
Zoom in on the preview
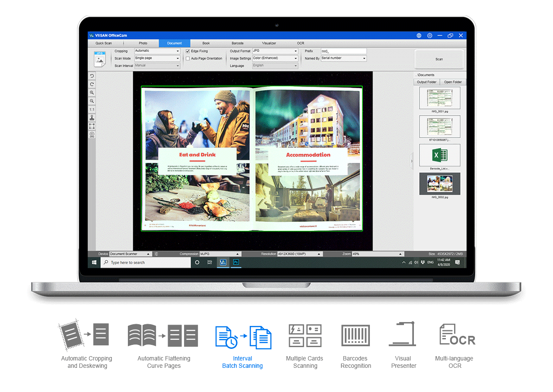tap(92, 93)
